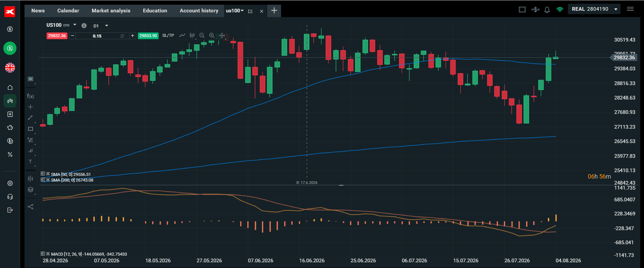Switch to the Market analysis tab
Viewport: 644px width, 268px height.
coord(111,11)
